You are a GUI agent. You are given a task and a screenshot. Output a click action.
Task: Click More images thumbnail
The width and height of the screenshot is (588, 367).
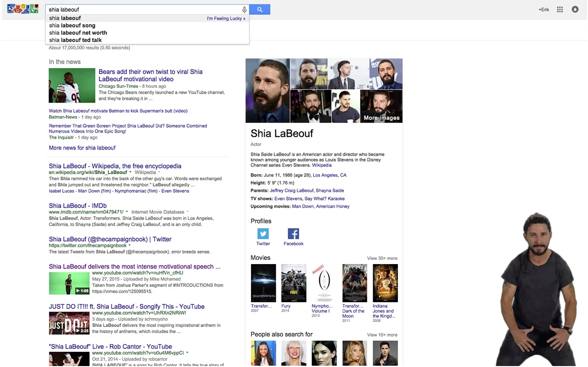[381, 106]
